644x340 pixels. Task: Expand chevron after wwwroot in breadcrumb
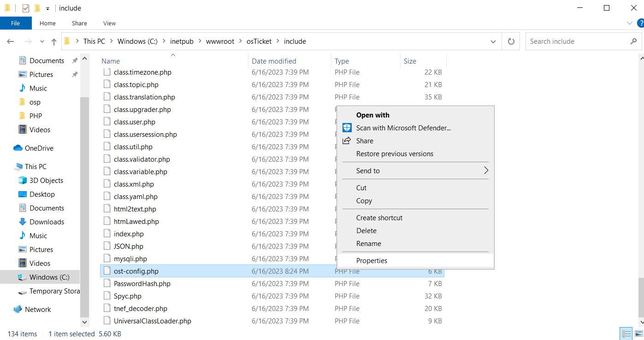[x=240, y=41]
